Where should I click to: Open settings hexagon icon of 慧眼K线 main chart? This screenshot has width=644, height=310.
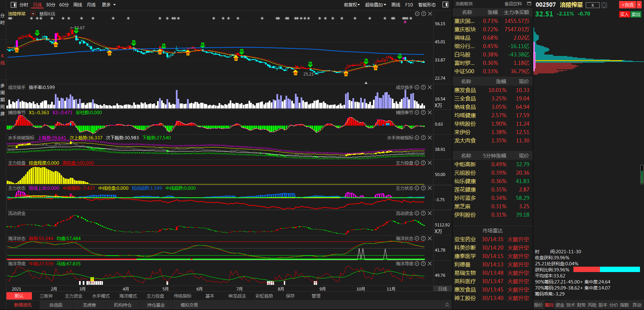[x=417, y=14]
